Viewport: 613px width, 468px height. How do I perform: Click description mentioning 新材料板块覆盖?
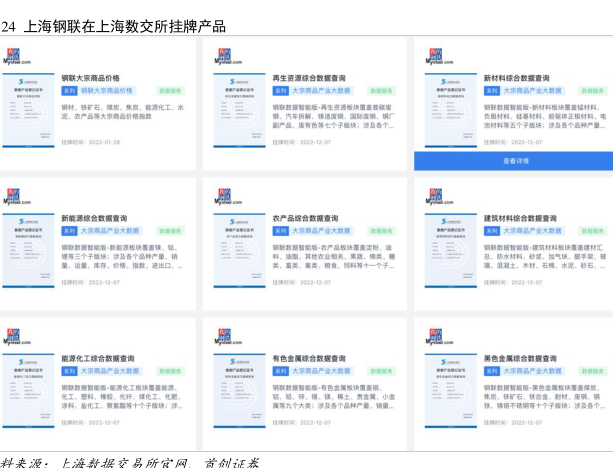coord(545,116)
